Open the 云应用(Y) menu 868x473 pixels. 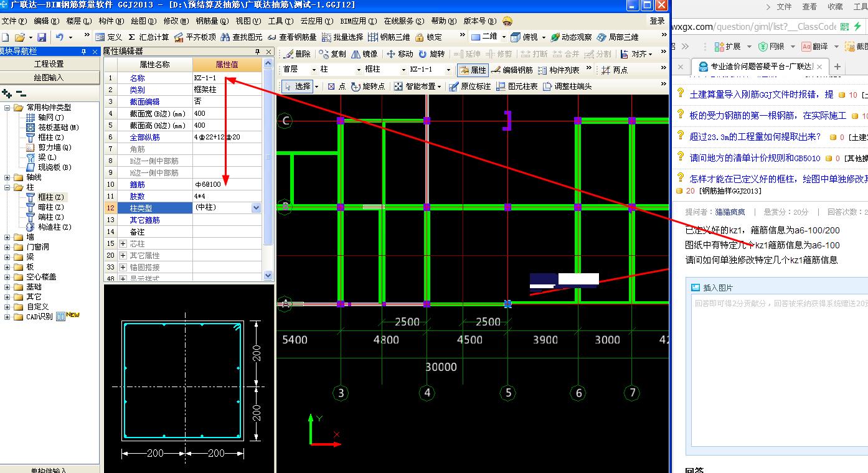pyautogui.click(x=318, y=21)
